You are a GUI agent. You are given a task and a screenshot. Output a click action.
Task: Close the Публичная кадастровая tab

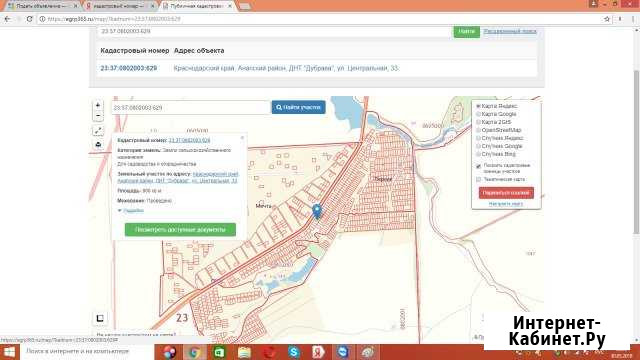230,6
